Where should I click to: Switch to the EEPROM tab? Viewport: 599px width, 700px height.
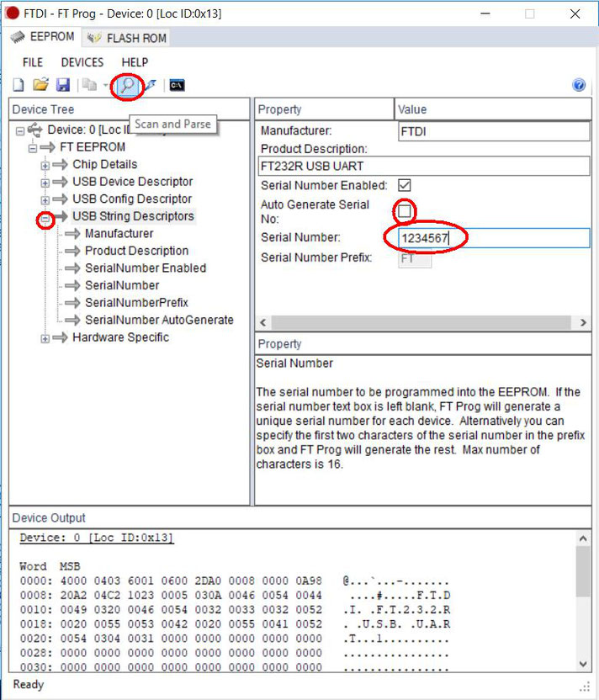point(43,37)
